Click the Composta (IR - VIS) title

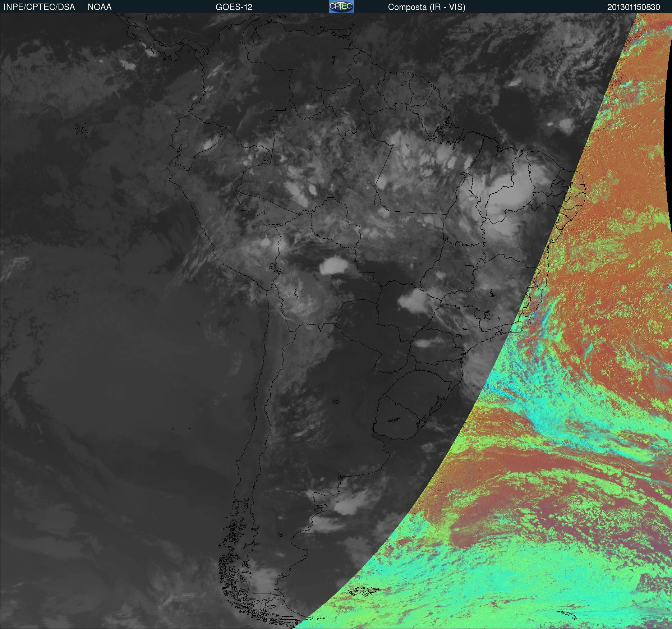427,7
